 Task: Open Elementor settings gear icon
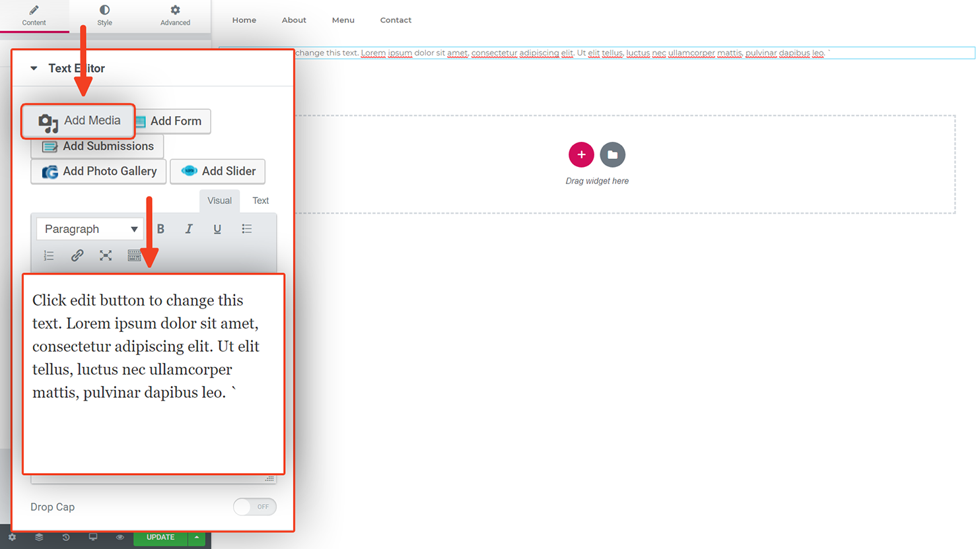coord(12,537)
